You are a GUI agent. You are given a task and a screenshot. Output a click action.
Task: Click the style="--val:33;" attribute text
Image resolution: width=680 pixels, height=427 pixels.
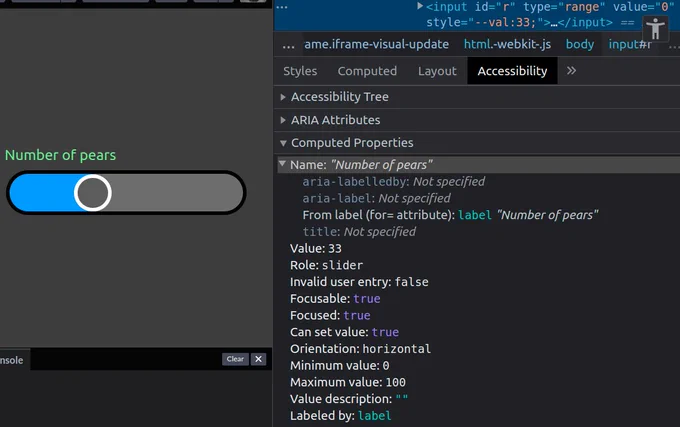485,23
